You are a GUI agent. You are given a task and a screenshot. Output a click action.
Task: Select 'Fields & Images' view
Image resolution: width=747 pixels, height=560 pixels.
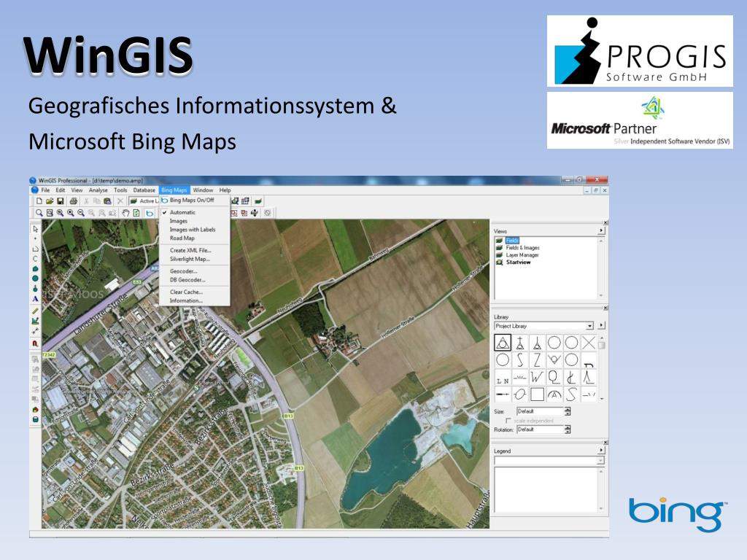(x=522, y=248)
